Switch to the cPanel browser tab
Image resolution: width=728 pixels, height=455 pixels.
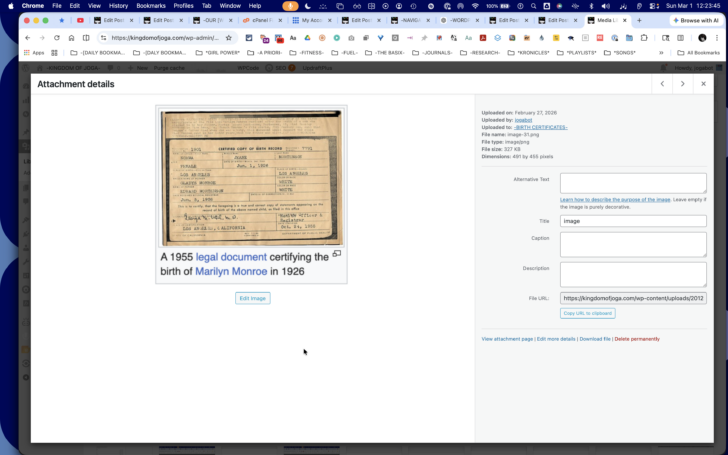pyautogui.click(x=261, y=20)
